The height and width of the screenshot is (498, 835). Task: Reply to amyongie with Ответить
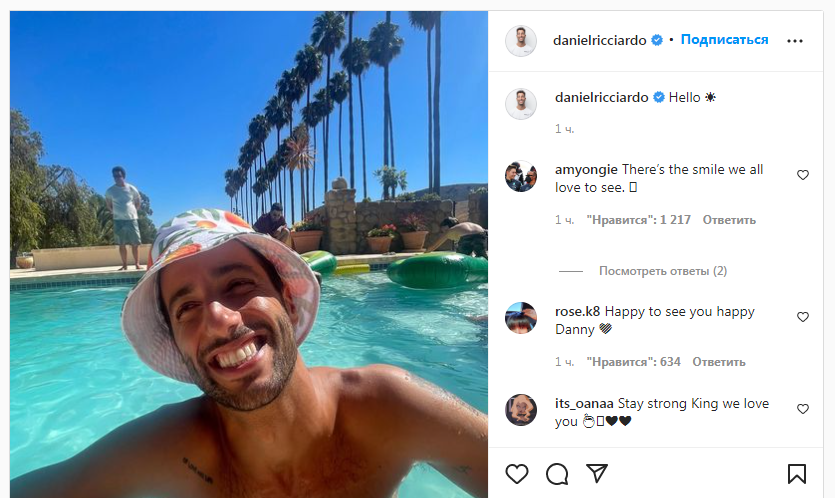point(729,220)
